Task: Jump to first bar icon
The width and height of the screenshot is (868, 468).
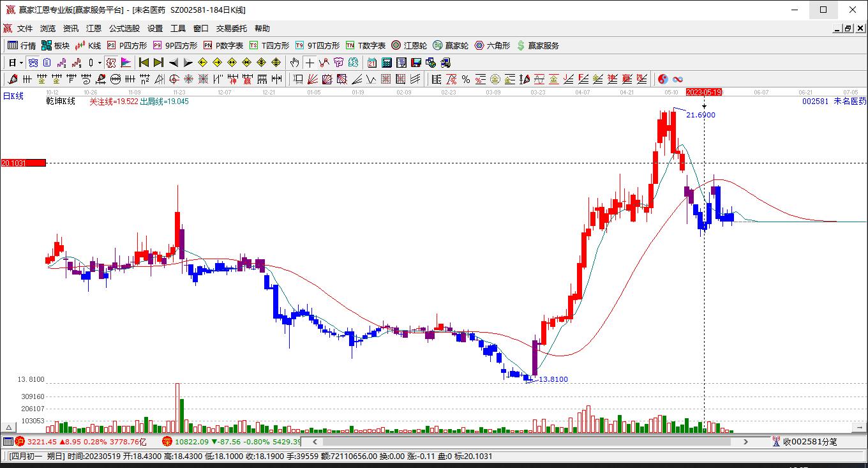Action: pyautogui.click(x=144, y=63)
